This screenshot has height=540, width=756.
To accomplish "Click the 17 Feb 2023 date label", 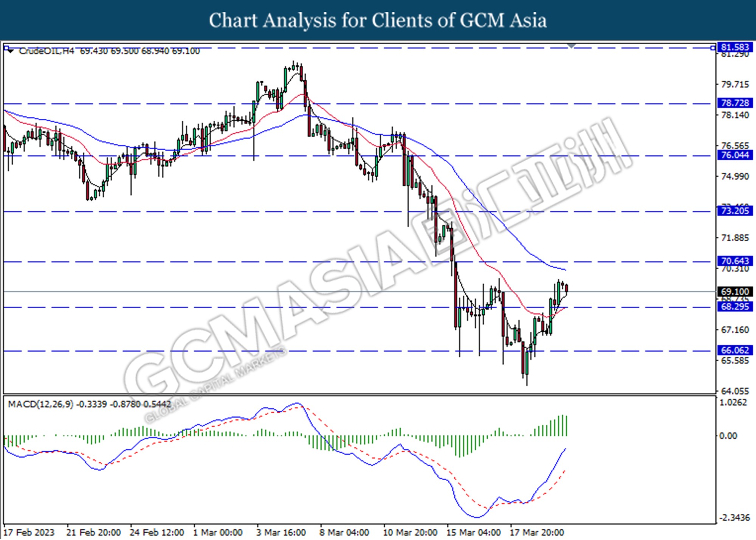I will pyautogui.click(x=29, y=532).
